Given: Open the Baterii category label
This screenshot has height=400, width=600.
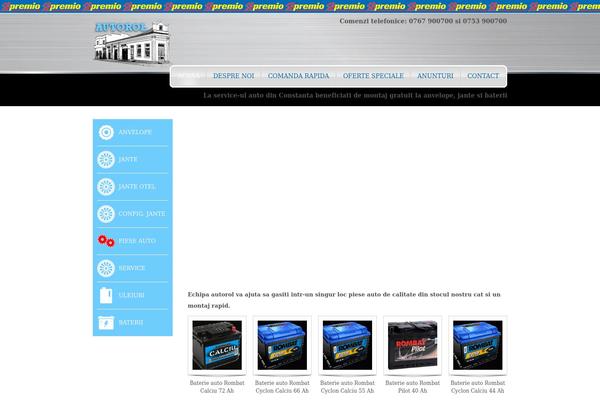Looking at the screenshot, I should pyautogui.click(x=130, y=322).
